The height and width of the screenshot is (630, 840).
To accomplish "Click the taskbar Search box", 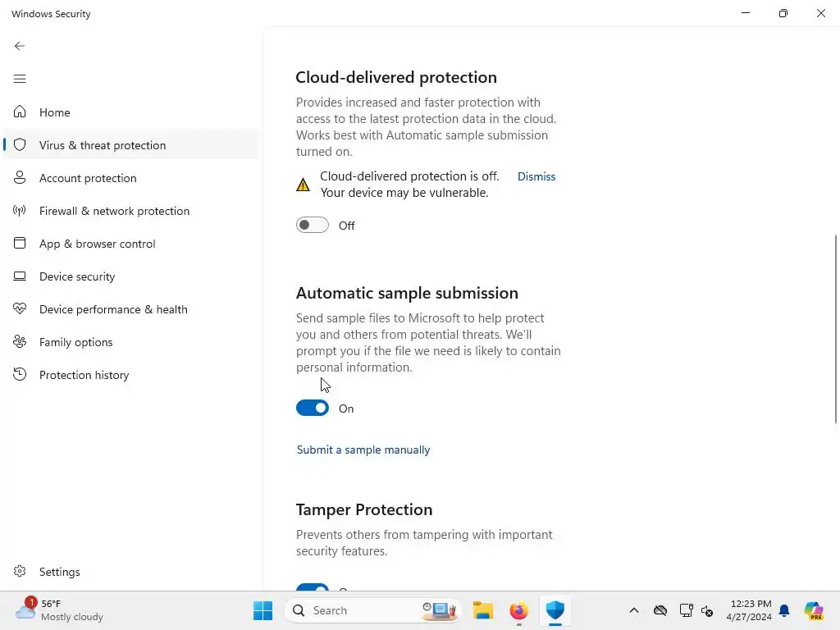I will 372,610.
